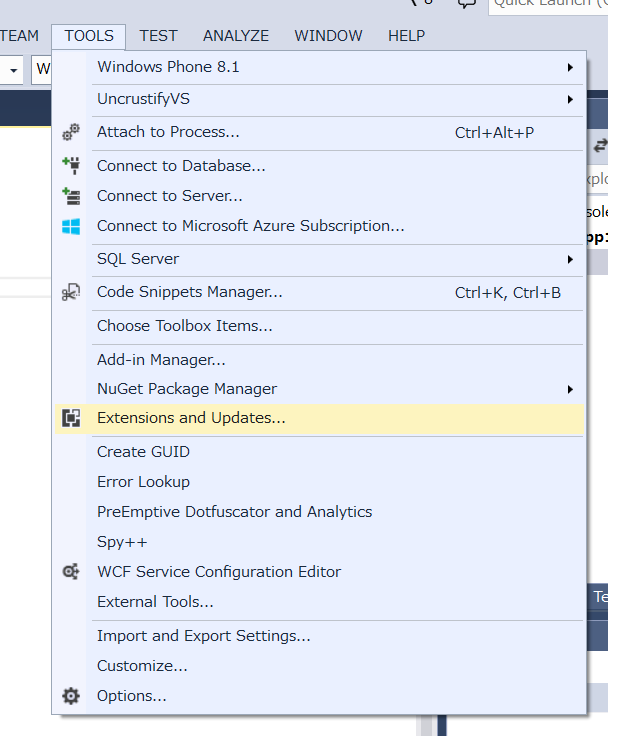Click the Extensions and Updates icon
The height and width of the screenshot is (736, 640).
(71, 418)
